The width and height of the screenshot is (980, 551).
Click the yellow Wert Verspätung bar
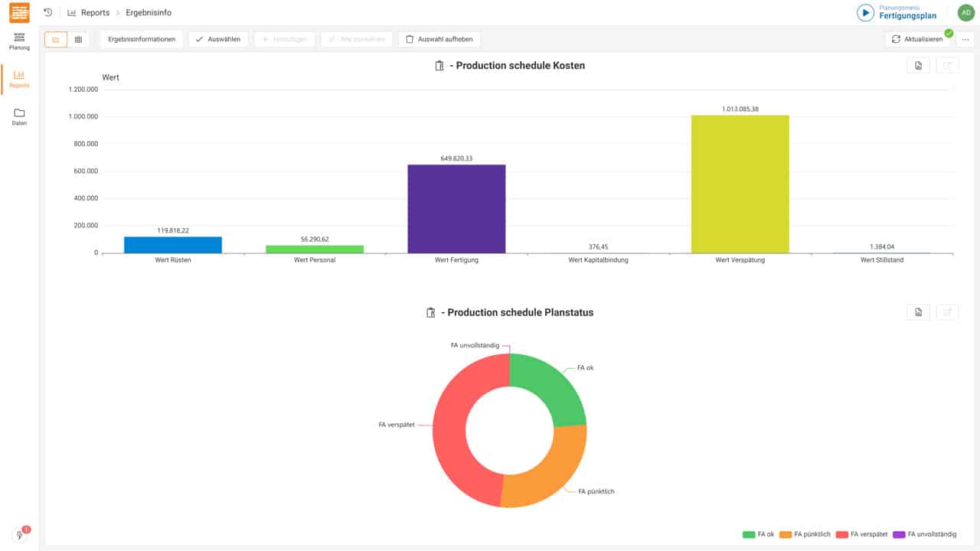(740, 184)
